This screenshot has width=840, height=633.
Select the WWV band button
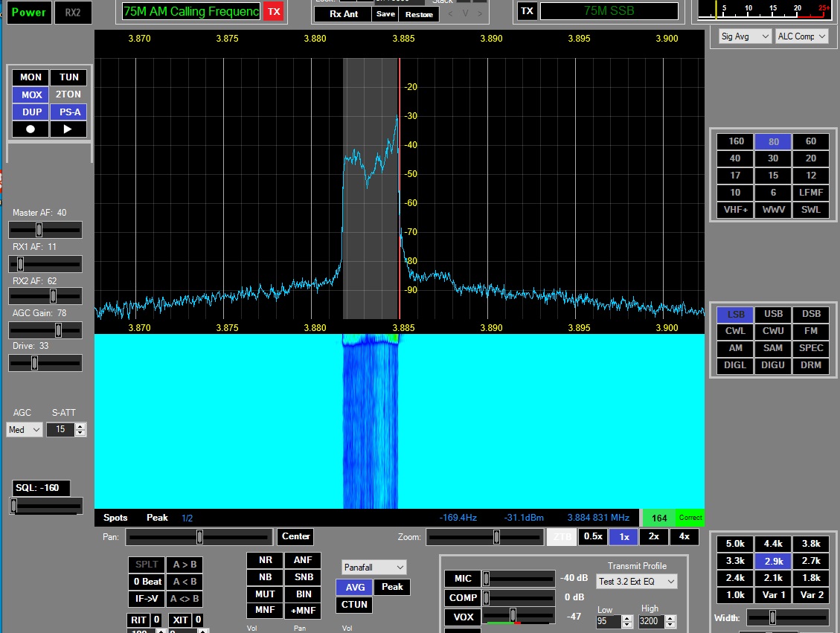tap(773, 210)
